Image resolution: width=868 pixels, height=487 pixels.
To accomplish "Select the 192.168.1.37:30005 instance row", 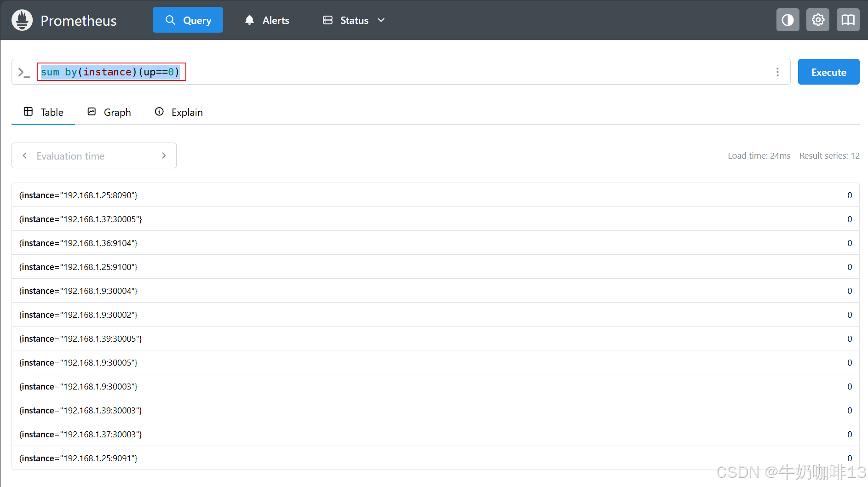I will coord(435,219).
